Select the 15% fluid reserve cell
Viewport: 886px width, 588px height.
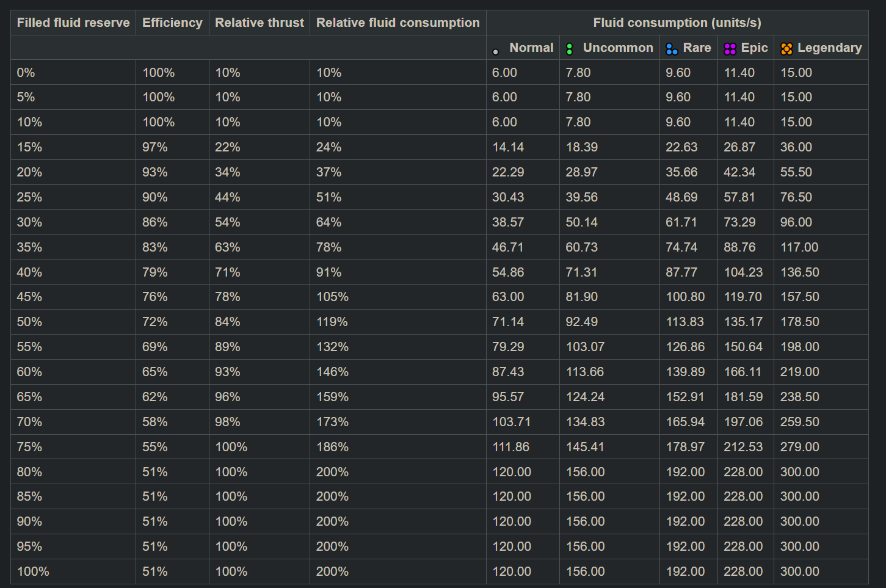click(73, 147)
